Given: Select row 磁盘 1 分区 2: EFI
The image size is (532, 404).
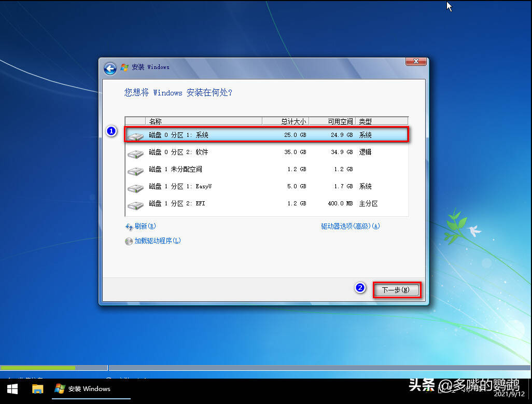Looking at the screenshot, I should point(267,203).
